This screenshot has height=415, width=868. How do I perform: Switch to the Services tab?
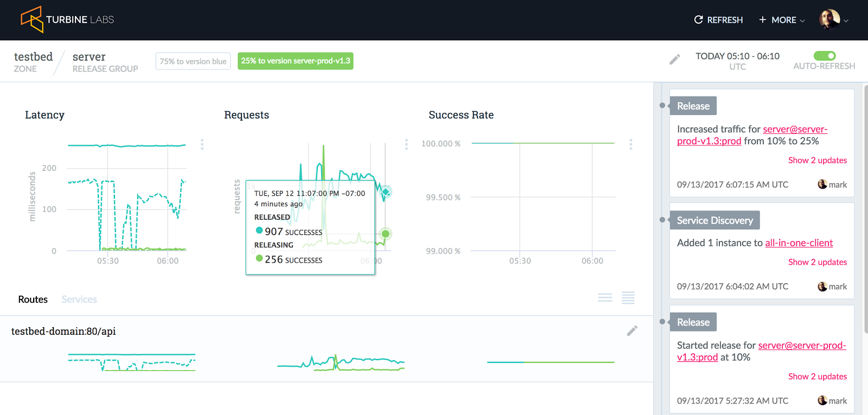[x=79, y=299]
